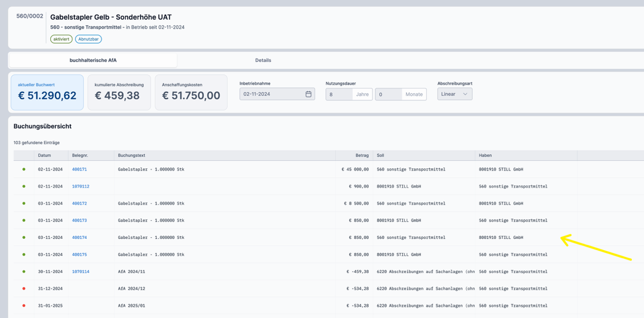The height and width of the screenshot is (318, 644).
Task: Select the aktueller Buchwert card
Action: click(x=47, y=92)
